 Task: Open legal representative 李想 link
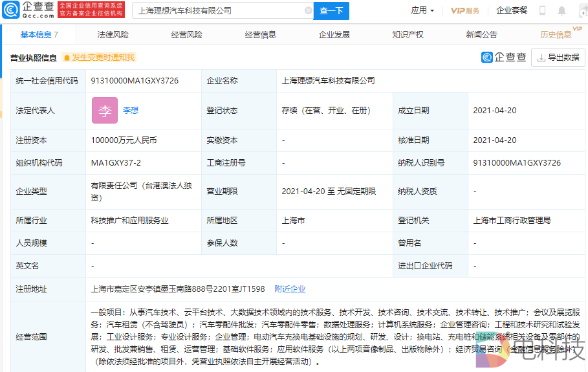tap(131, 110)
